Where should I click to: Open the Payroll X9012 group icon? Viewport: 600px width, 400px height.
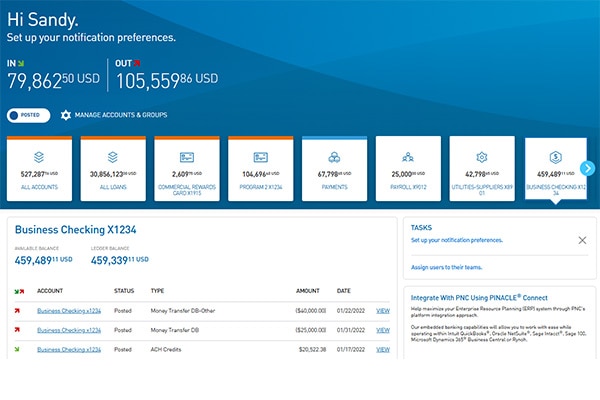[x=408, y=157]
